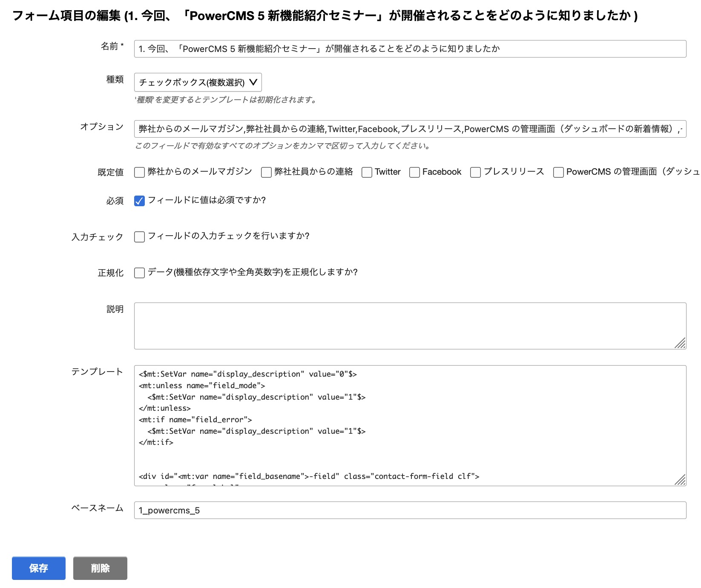
Task: Click the hint about カンマで区切って入力
Action: tap(282, 146)
